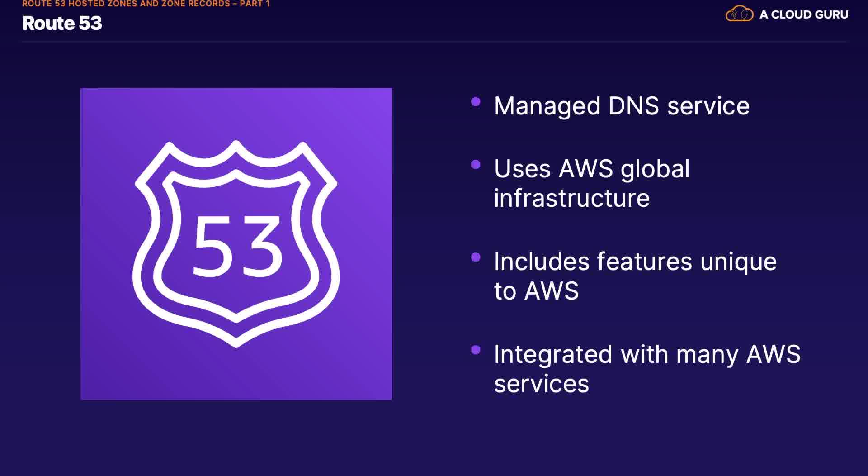Click purple tile area below the shield
This screenshot has height=476, width=868.
(x=236, y=376)
